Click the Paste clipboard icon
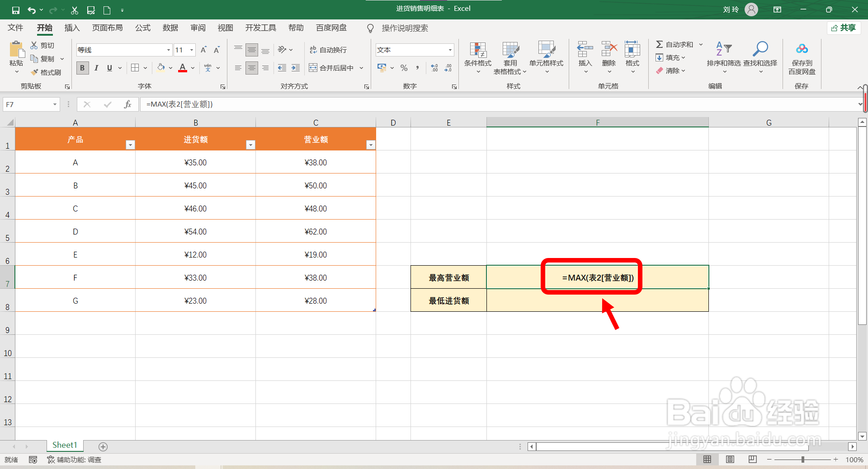 click(x=16, y=49)
